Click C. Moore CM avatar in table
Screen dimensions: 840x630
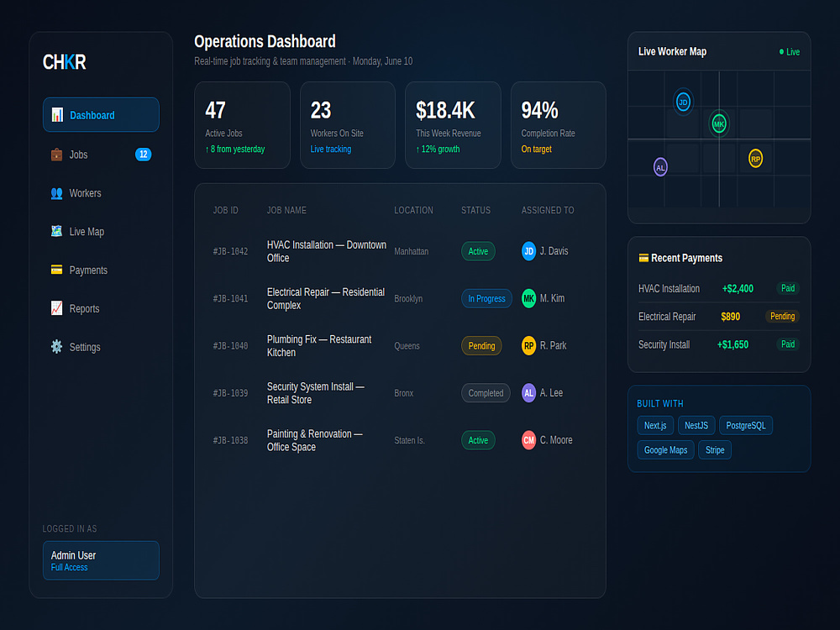528,440
